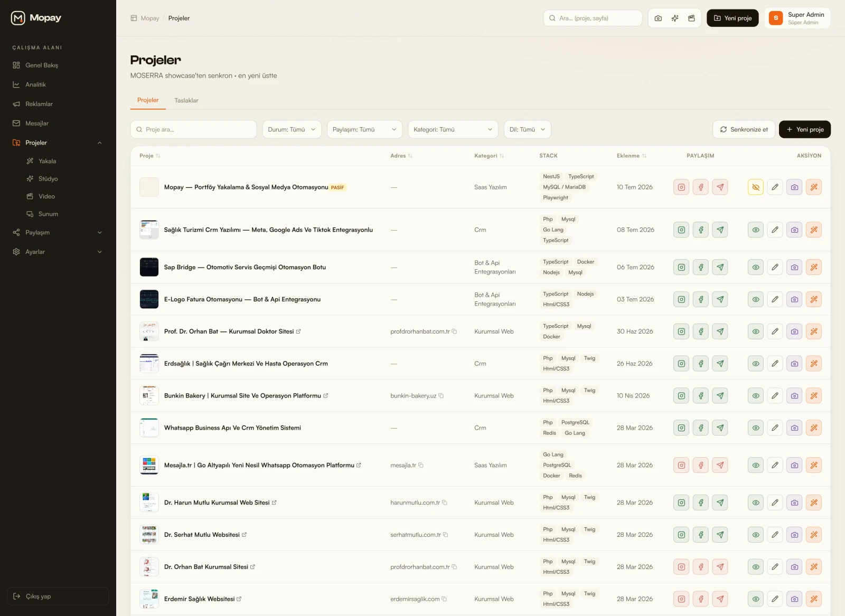Click orange magic wand icon for Mesajla.tr row
The image size is (845, 616).
pyautogui.click(x=814, y=466)
